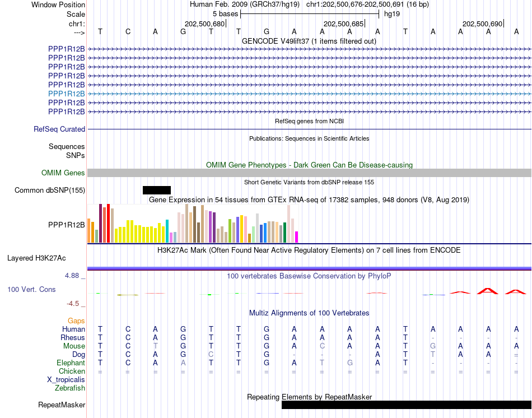This screenshot has width=532, height=418.
Task: Click the largest red A in PhyloP conservation
Action: pyautogui.click(x=488, y=291)
